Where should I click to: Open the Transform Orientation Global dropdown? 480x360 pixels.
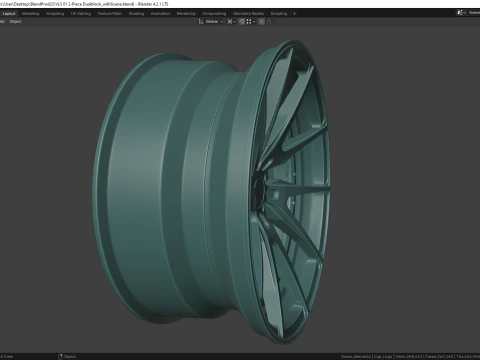(214, 22)
